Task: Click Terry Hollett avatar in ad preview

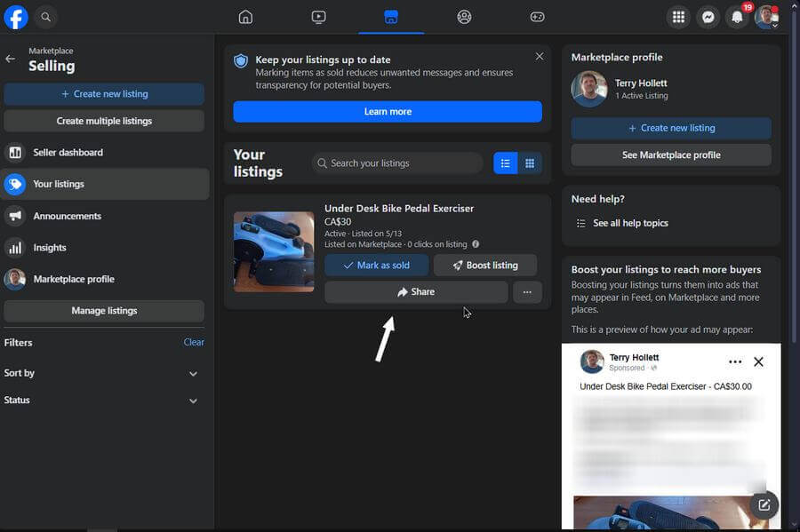Action: 592,361
